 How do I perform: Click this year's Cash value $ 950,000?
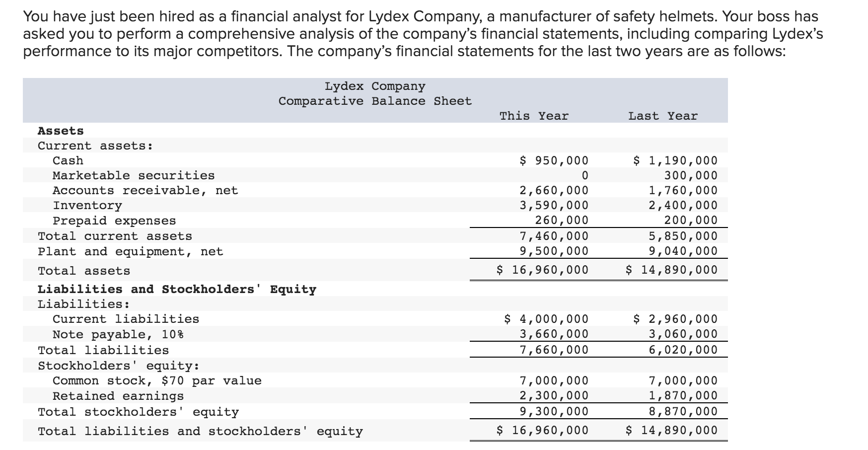pos(554,161)
